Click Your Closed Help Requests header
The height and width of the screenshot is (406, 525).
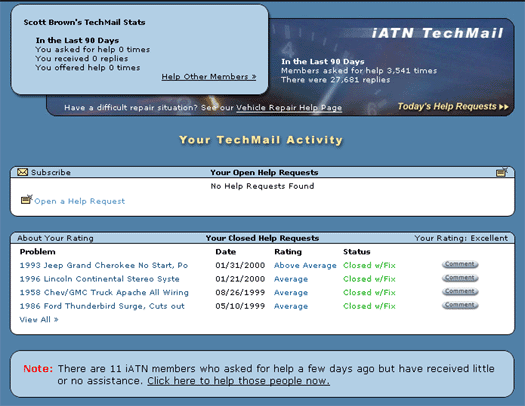pyautogui.click(x=262, y=238)
